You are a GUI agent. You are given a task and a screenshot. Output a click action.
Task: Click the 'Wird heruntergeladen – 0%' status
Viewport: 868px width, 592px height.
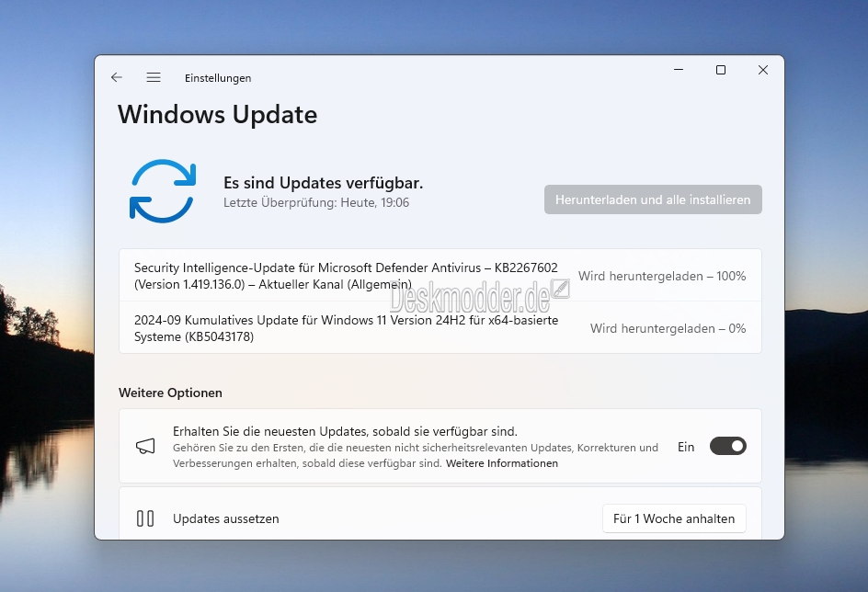[668, 329]
